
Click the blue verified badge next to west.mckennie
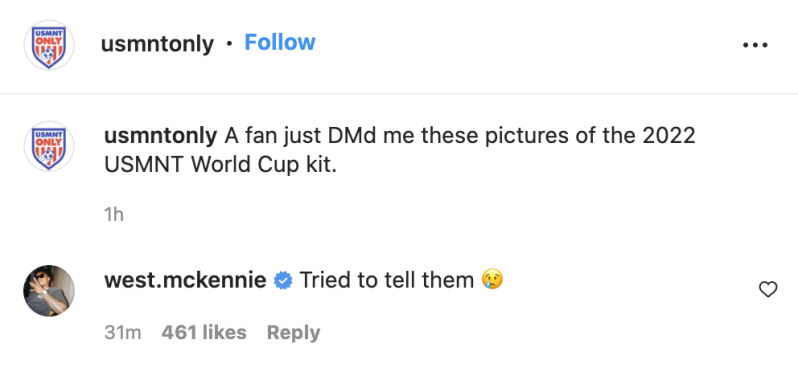coord(283,280)
